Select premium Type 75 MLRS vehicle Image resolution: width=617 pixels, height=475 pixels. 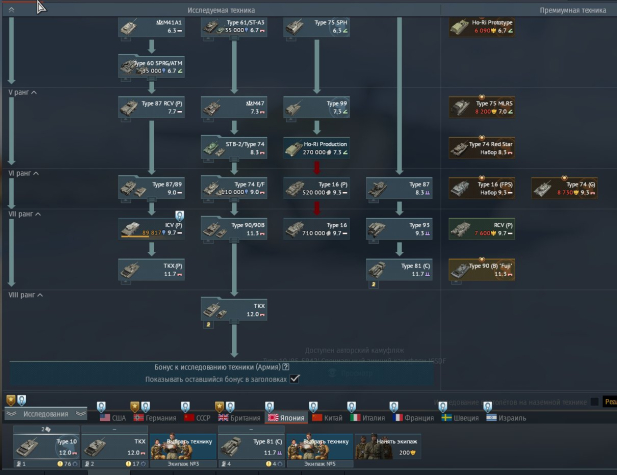[x=482, y=106]
